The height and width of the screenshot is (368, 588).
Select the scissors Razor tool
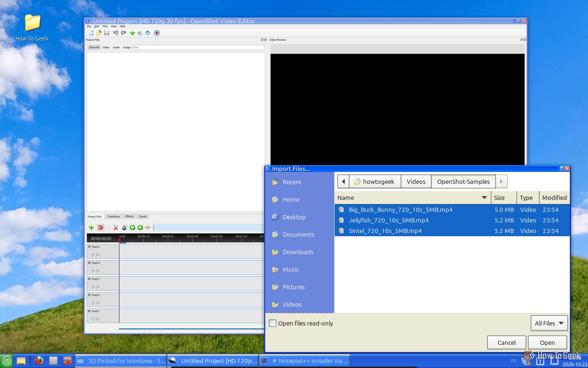116,227
